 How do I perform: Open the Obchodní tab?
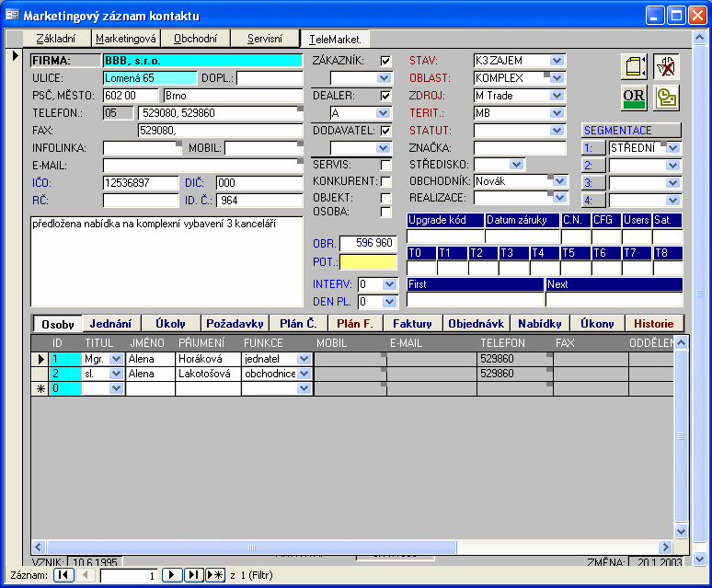click(196, 39)
